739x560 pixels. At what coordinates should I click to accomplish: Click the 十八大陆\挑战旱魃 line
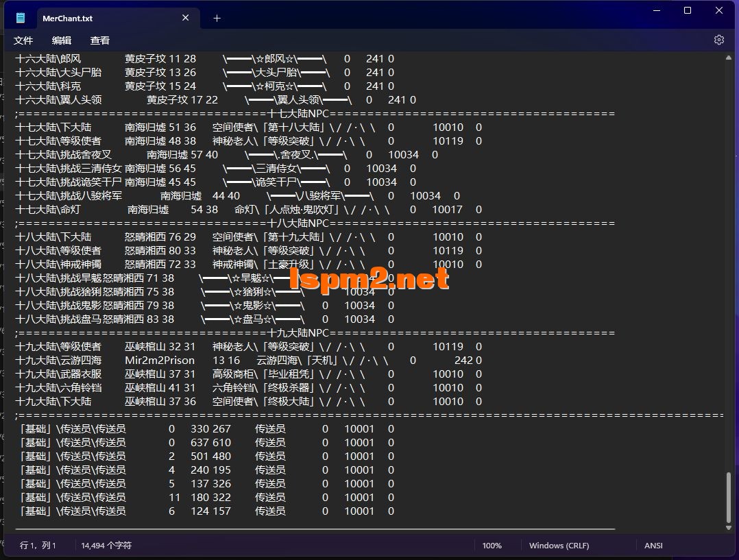[204, 278]
